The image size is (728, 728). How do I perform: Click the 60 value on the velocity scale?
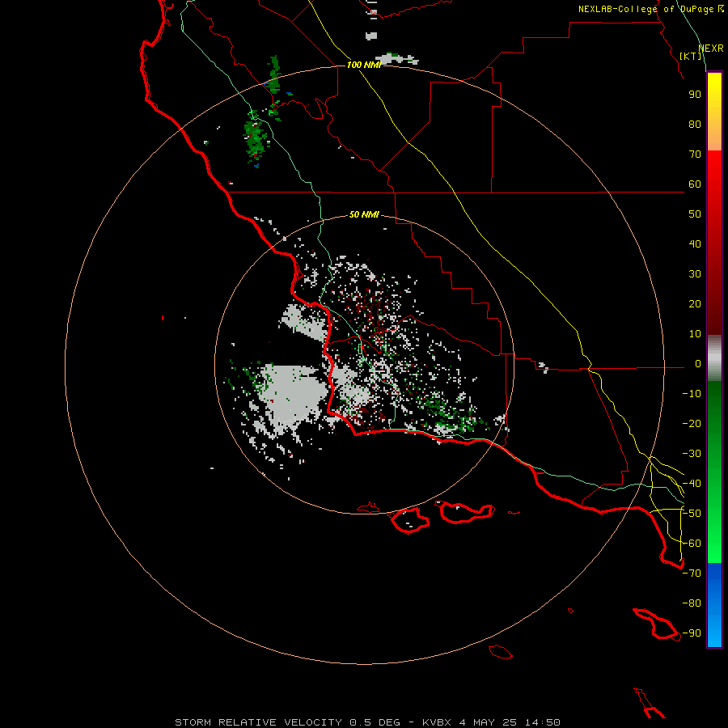695,184
